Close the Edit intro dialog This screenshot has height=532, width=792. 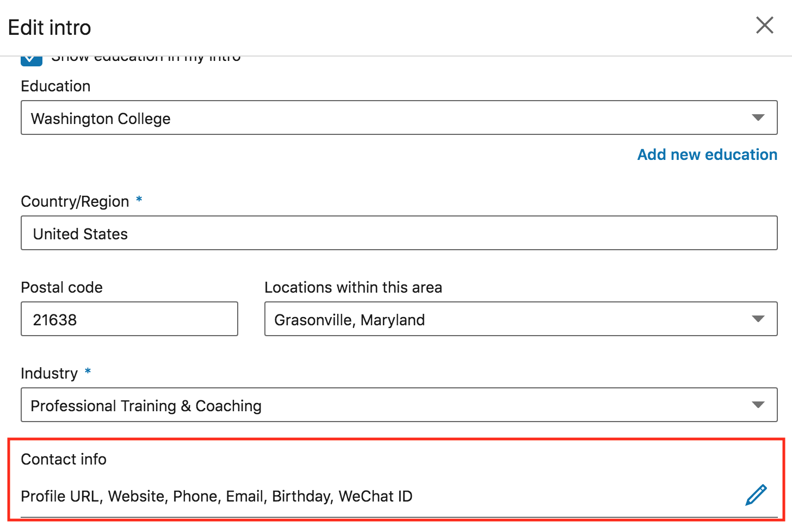[x=764, y=25]
